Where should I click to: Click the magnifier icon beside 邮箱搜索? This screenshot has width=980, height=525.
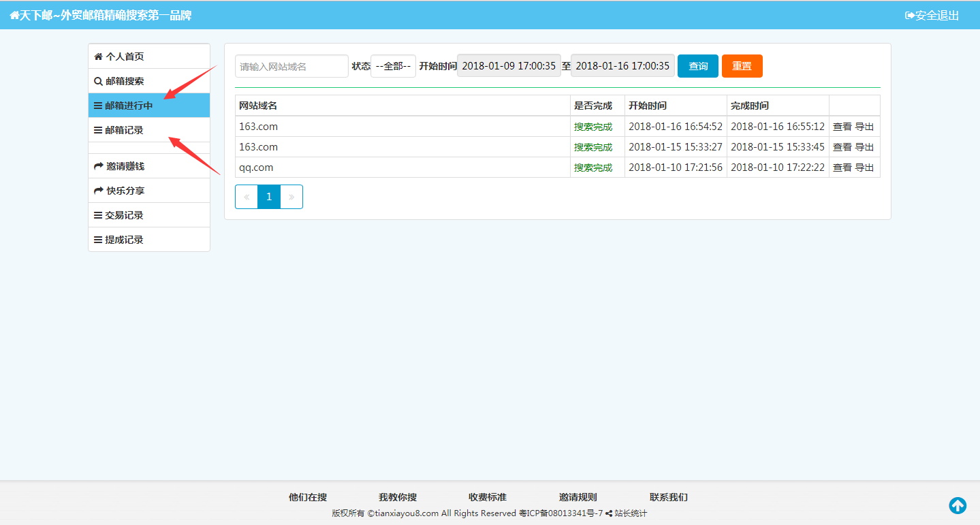98,81
